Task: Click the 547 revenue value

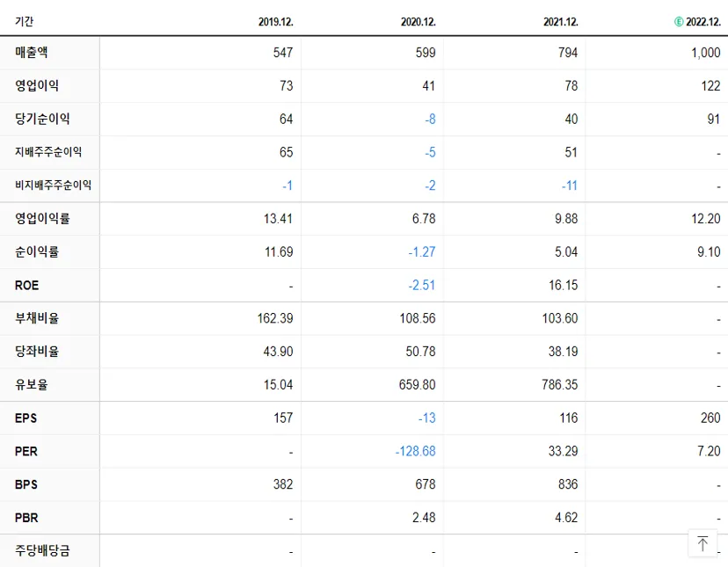Action: coord(283,53)
